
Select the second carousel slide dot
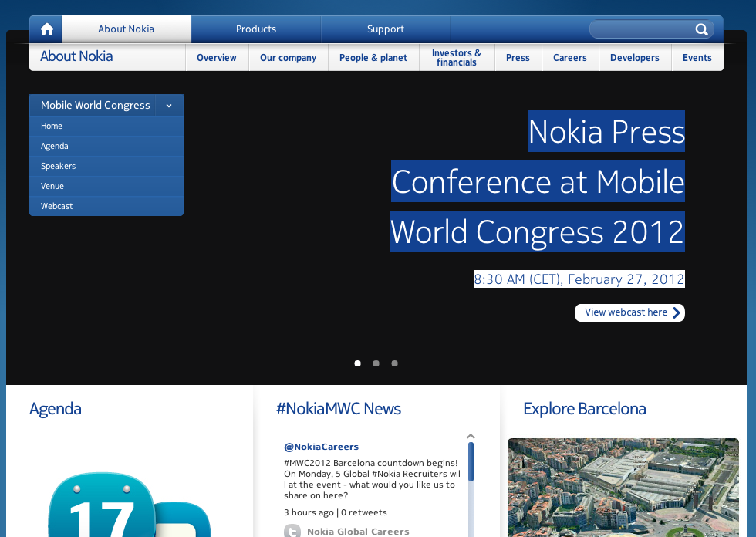(376, 363)
